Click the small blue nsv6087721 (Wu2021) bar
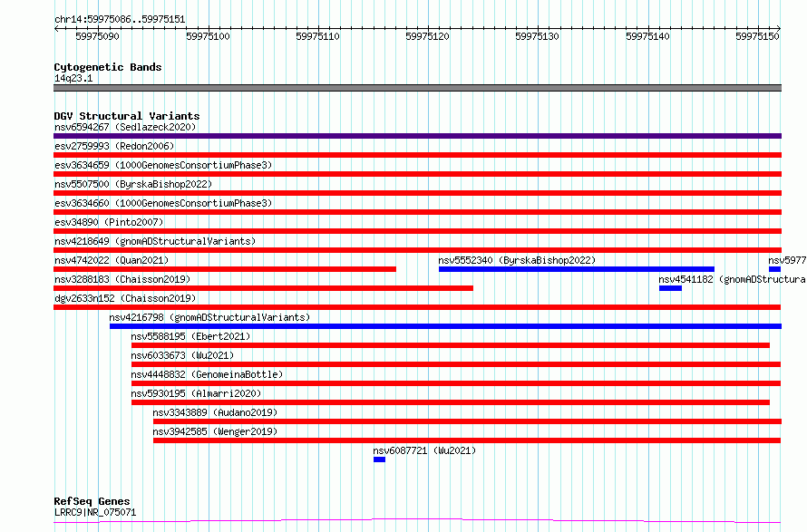807x532 pixels. click(379, 459)
